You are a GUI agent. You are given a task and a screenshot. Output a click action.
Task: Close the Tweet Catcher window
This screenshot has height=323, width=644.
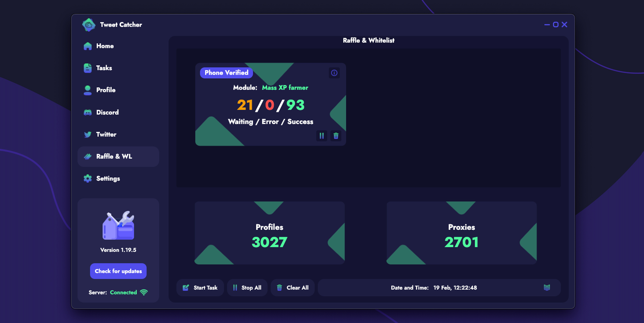(x=565, y=25)
